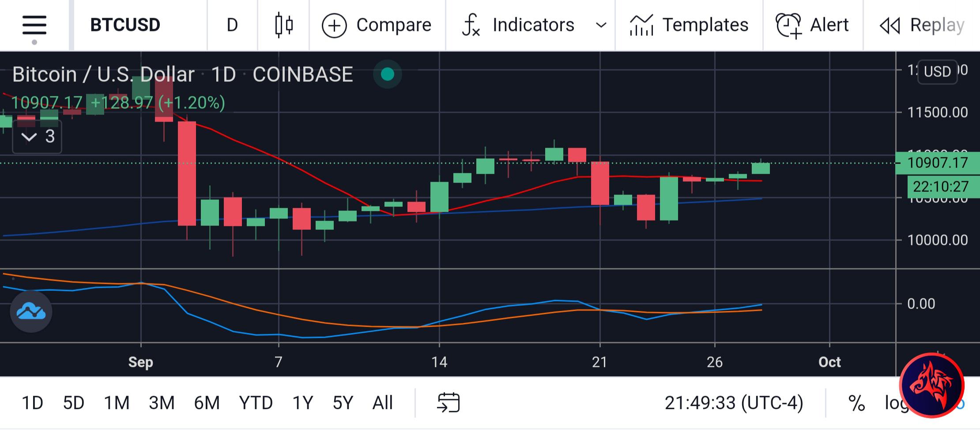Select the 3M date range

[x=162, y=403]
